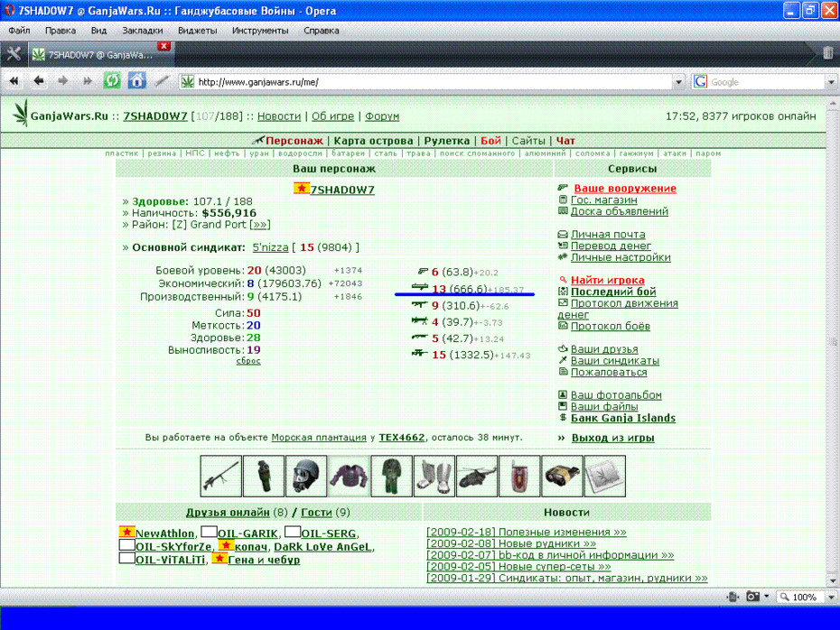Click the flag next to NewAthlon

pos(126,532)
